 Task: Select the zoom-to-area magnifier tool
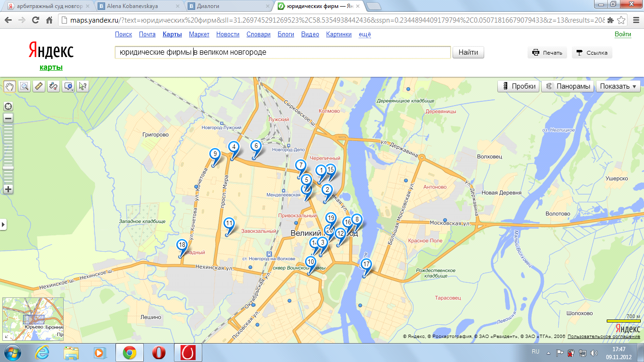pyautogui.click(x=25, y=86)
